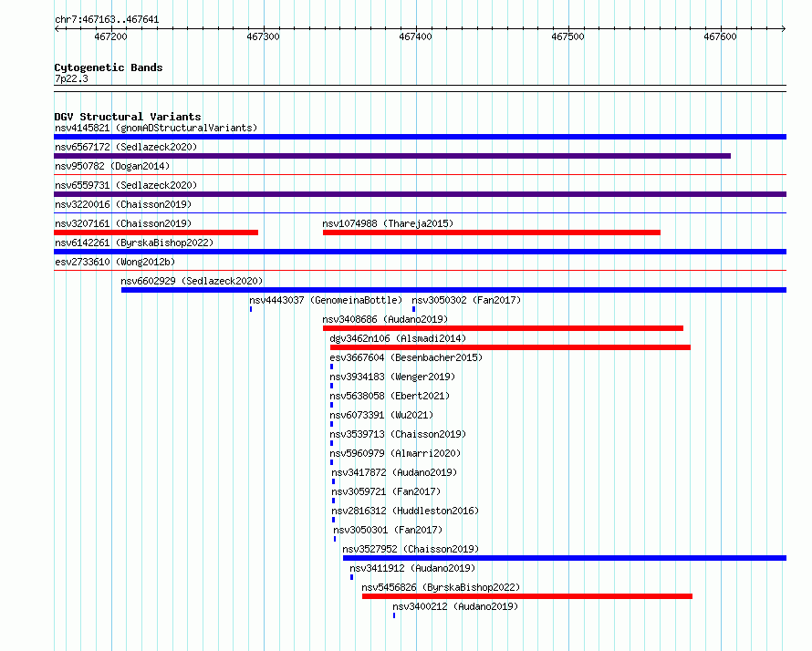This screenshot has width=812, height=651.
Task: Select the blue nsv6602929 variant bar
Action: pyautogui.click(x=453, y=290)
